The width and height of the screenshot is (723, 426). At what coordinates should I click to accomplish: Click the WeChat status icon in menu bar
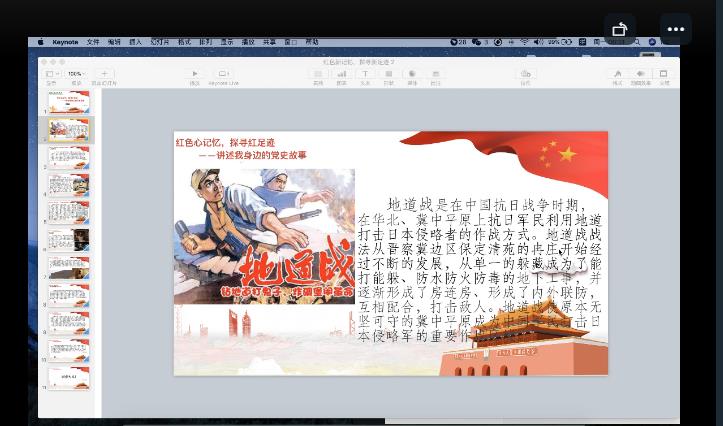point(476,42)
